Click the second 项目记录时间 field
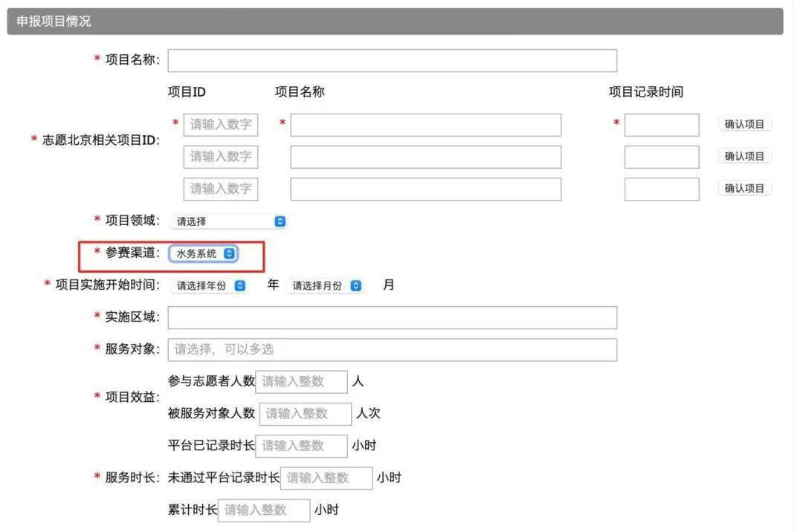Screen dimensions: 803x532 pyautogui.click(x=662, y=157)
